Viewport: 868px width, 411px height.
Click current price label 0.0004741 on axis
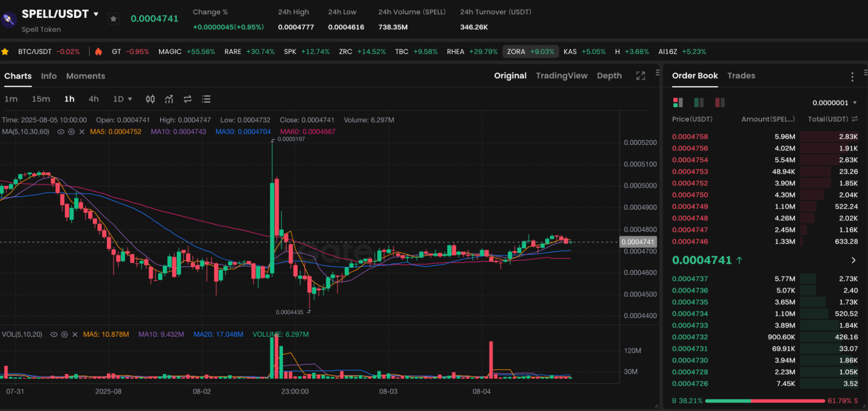click(x=637, y=242)
